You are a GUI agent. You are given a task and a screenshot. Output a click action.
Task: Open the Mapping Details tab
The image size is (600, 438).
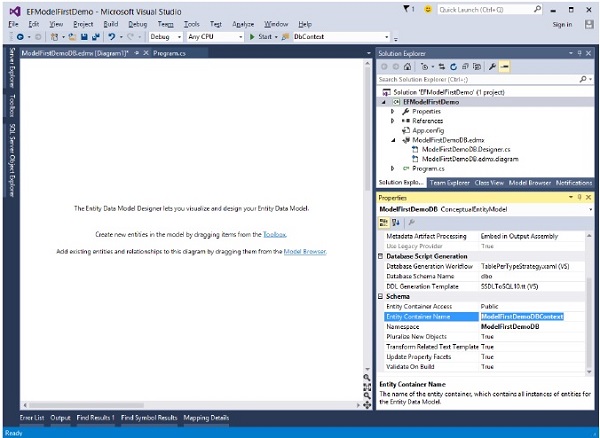(x=206, y=418)
